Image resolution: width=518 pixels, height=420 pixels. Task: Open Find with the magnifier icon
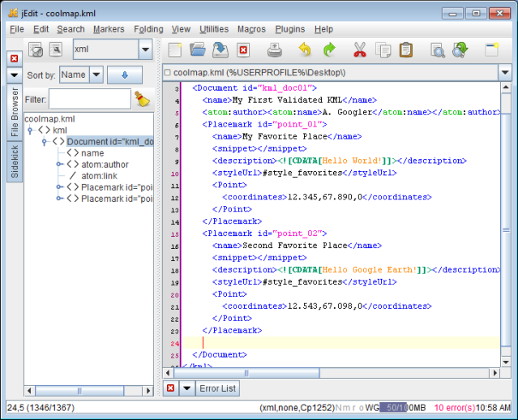click(438, 50)
